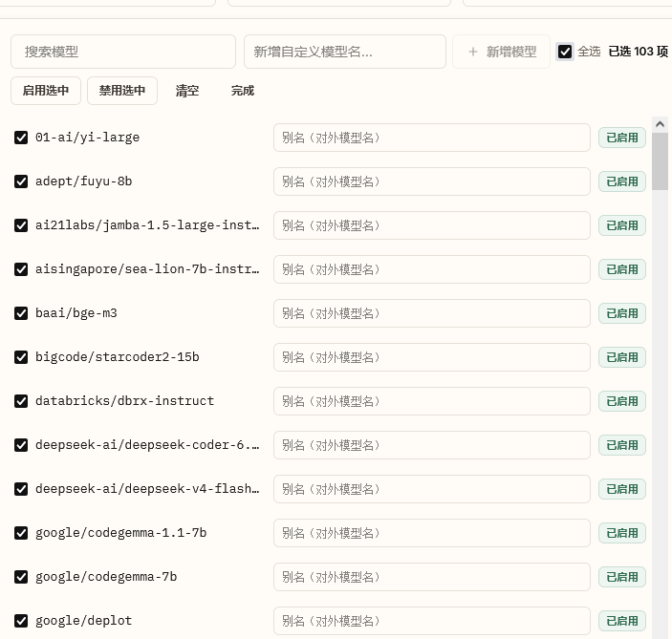The image size is (672, 639).
Task: Click the 清空 clear link
Action: (187, 91)
